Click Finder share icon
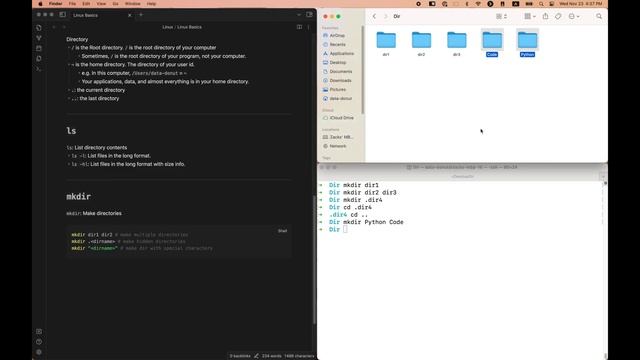Image resolution: width=640 pixels, height=360 pixels. [545, 16]
